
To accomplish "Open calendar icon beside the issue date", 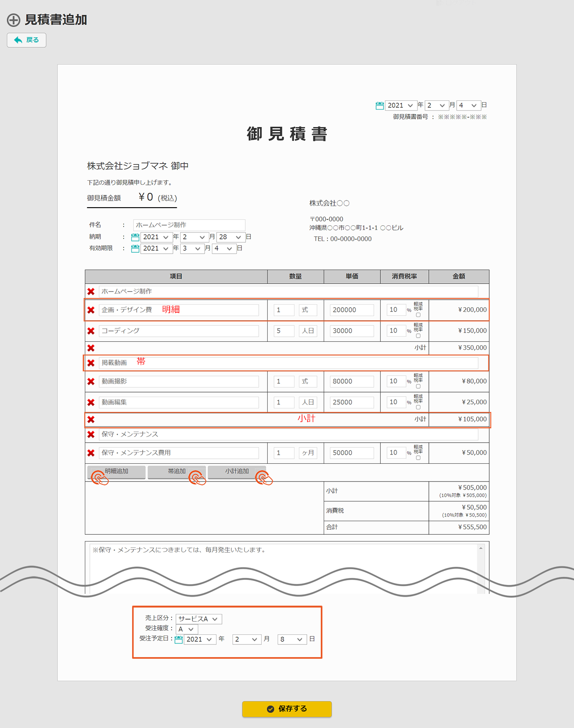I will pos(379,106).
